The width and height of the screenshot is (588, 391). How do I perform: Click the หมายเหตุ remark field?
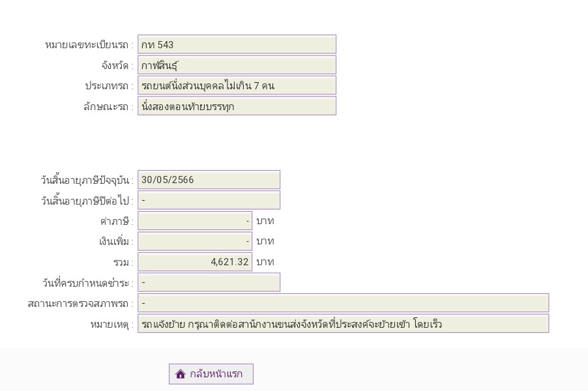[343, 324]
